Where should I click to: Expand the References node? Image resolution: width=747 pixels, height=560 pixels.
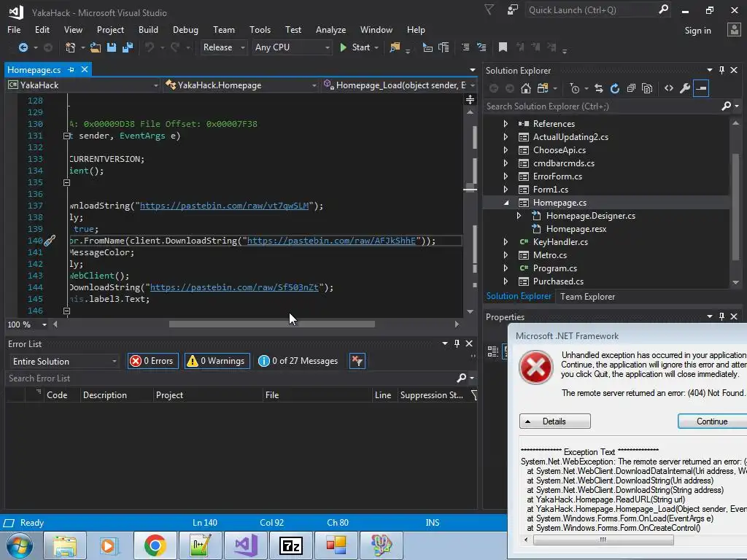(506, 124)
